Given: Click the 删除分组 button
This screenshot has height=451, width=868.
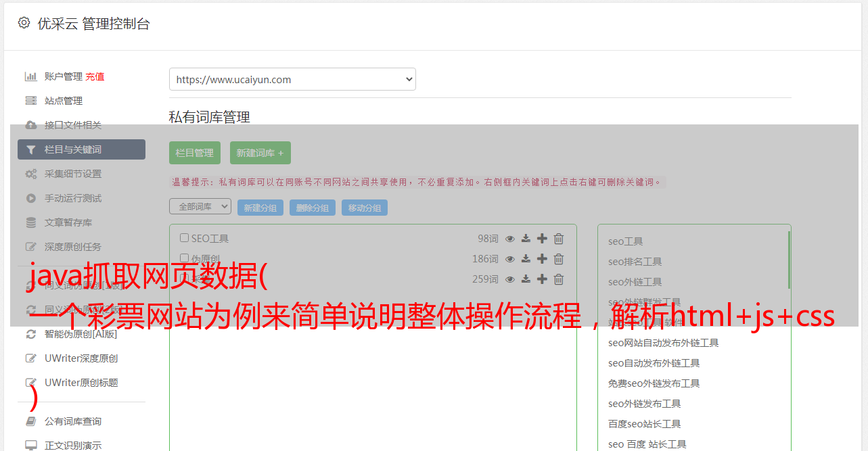Looking at the screenshot, I should coord(313,208).
